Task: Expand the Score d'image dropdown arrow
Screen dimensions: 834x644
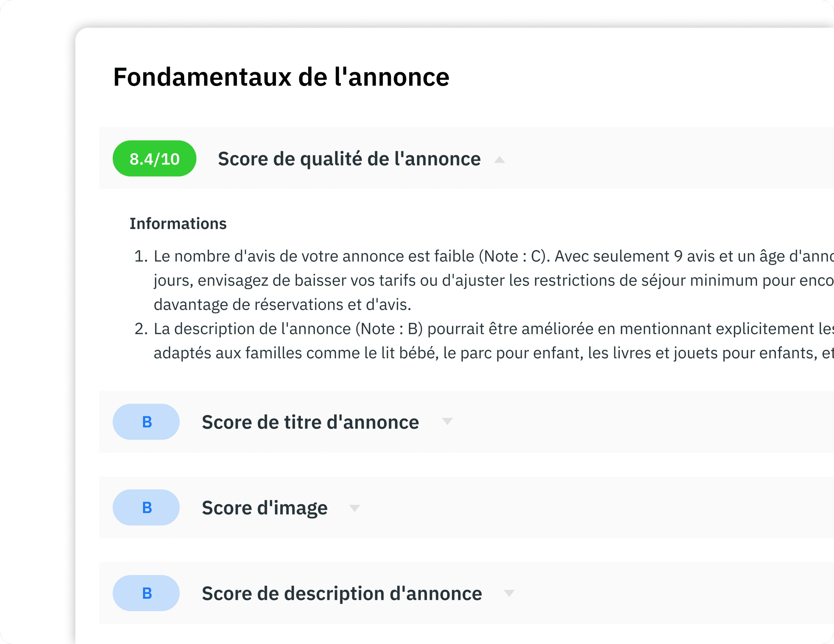Action: (355, 508)
